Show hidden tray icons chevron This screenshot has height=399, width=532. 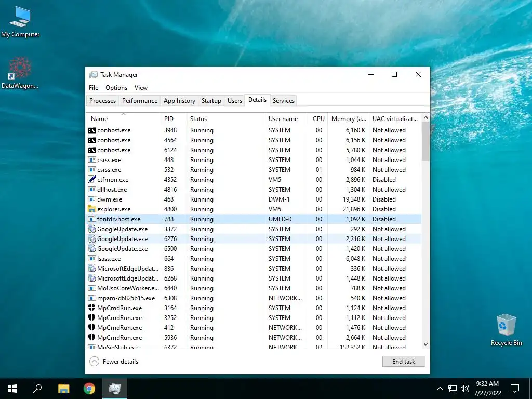click(440, 389)
